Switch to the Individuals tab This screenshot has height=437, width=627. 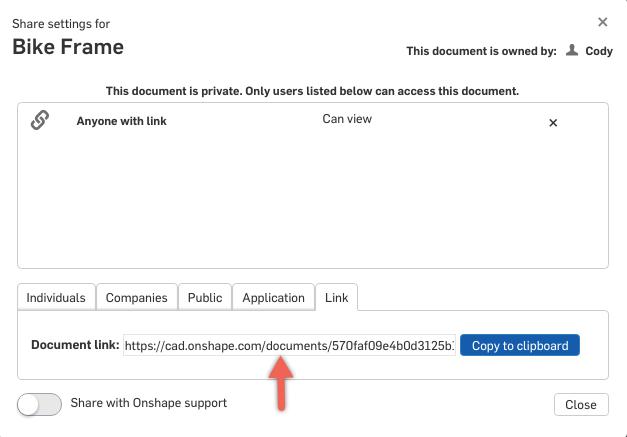pyautogui.click(x=56, y=297)
